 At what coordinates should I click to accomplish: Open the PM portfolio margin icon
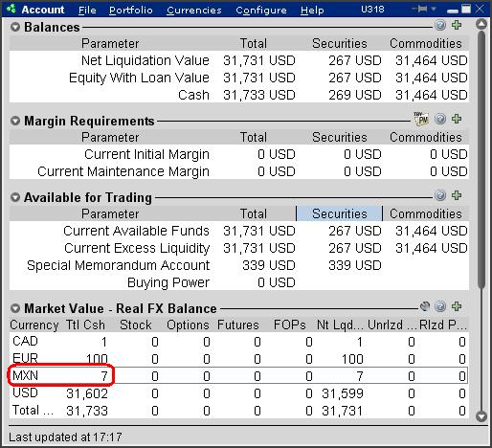pos(421,119)
